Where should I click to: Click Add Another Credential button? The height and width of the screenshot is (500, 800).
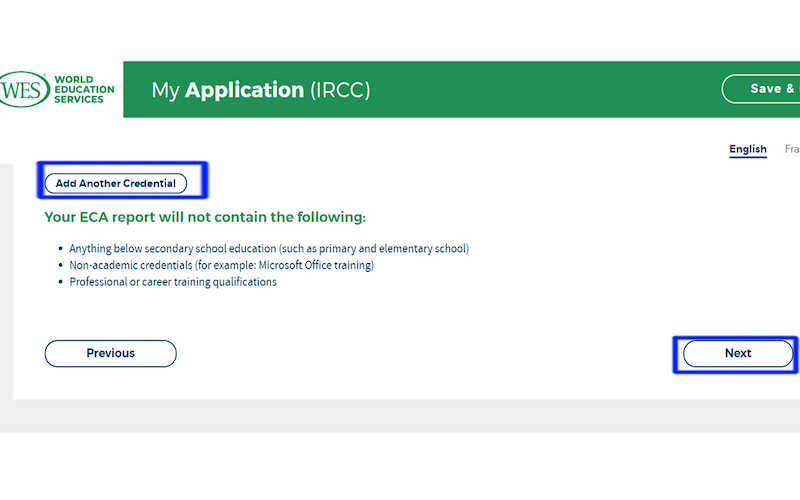(115, 184)
